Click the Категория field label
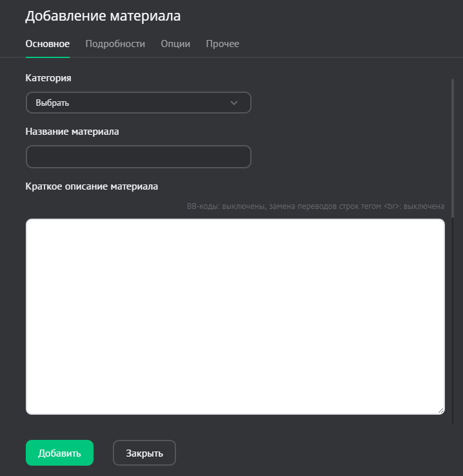Screen dimensions: 463x476 click(x=48, y=77)
